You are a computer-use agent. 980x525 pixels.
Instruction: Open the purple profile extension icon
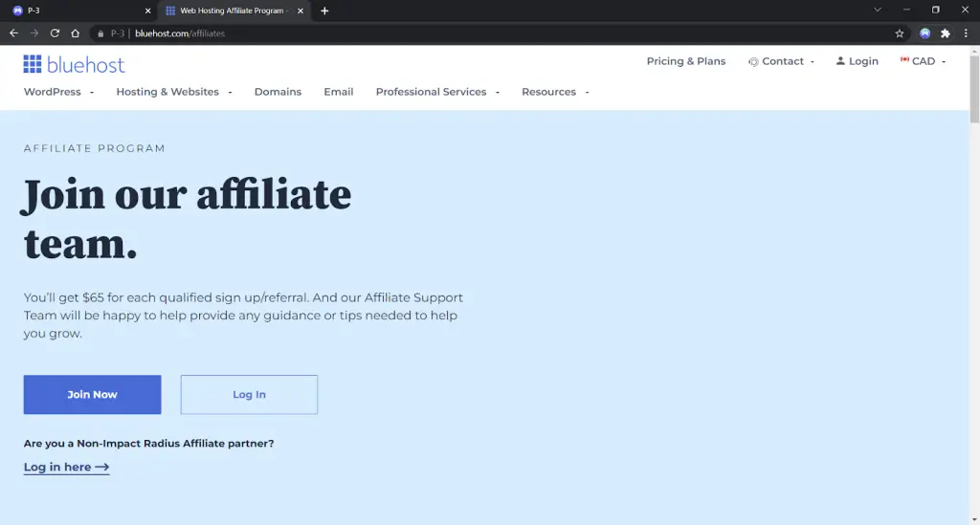click(925, 33)
